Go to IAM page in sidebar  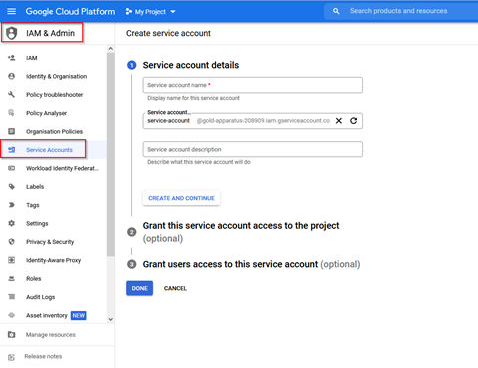tap(32, 58)
